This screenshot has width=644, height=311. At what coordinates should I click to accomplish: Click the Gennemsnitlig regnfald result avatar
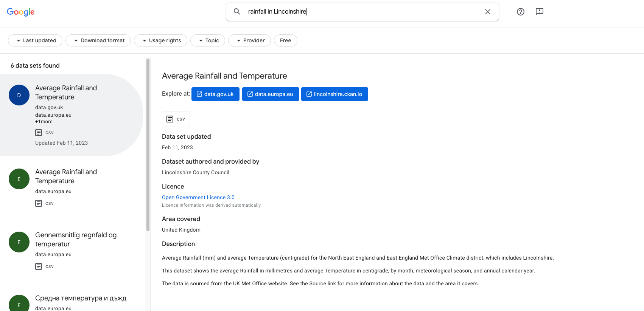tap(19, 242)
